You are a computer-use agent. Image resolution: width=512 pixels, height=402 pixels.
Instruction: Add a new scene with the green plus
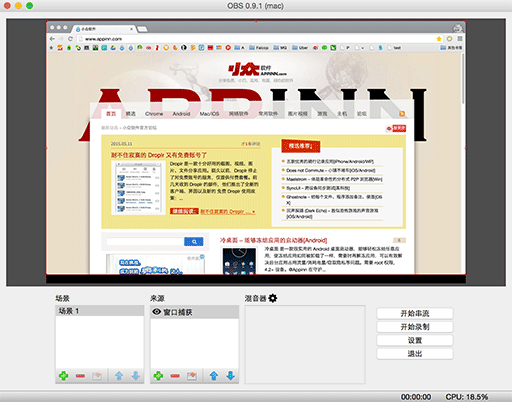[63, 376]
